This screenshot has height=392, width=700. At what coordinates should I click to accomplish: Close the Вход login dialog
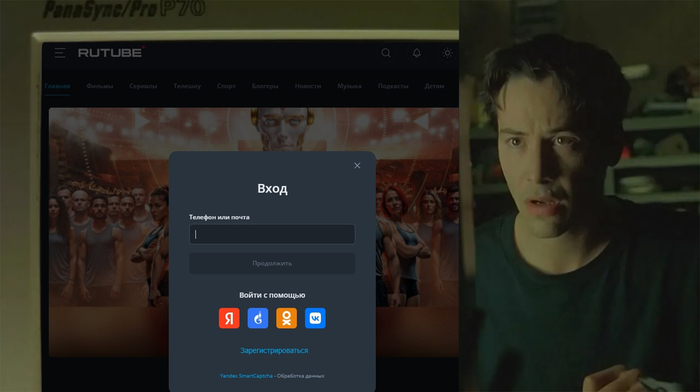[357, 166]
